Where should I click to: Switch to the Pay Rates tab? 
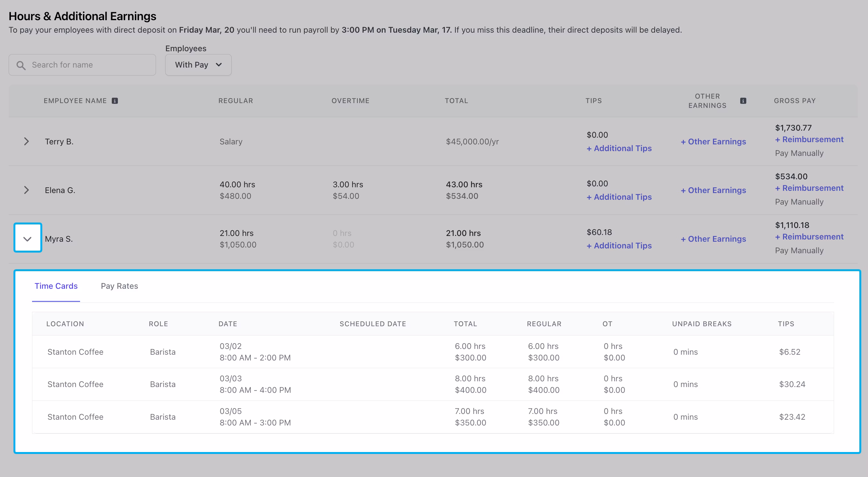[x=119, y=286]
